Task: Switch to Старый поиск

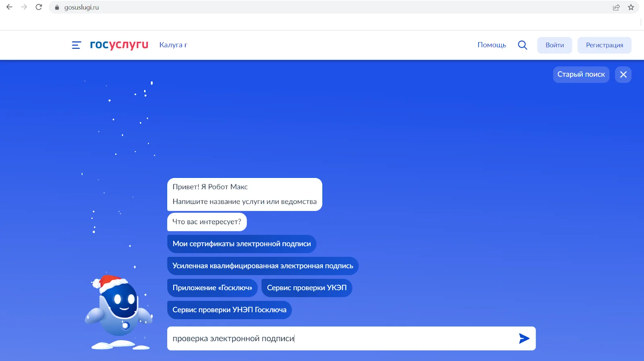Action: click(581, 74)
